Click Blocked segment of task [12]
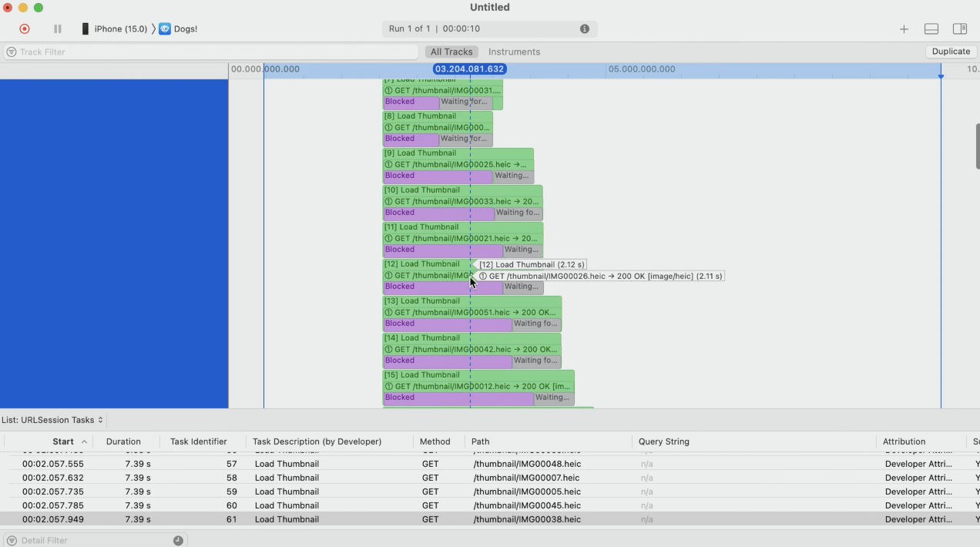The height and width of the screenshot is (547, 980). 442,287
